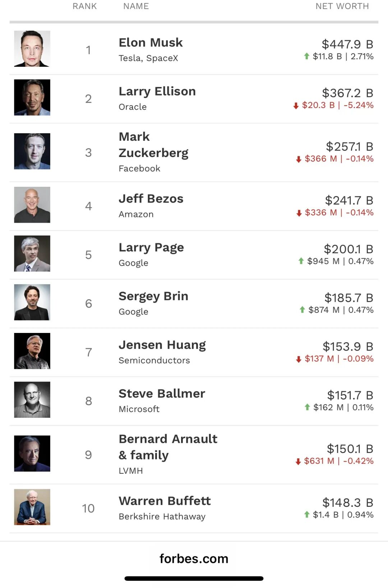
Task: Click the green up arrow beside $945 M
Action: point(301,261)
